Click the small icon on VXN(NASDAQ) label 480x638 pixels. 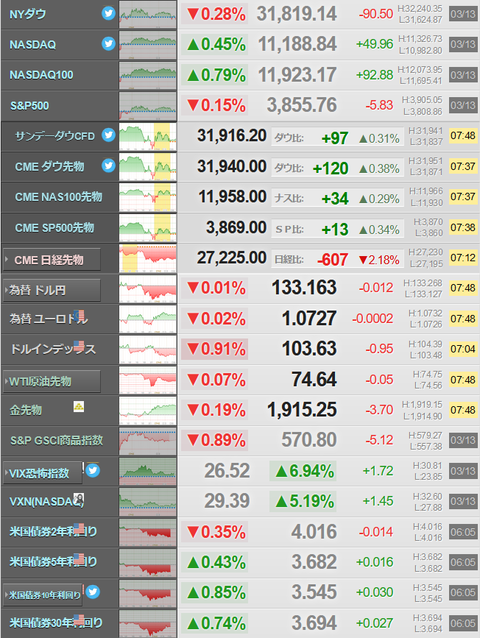79,498
